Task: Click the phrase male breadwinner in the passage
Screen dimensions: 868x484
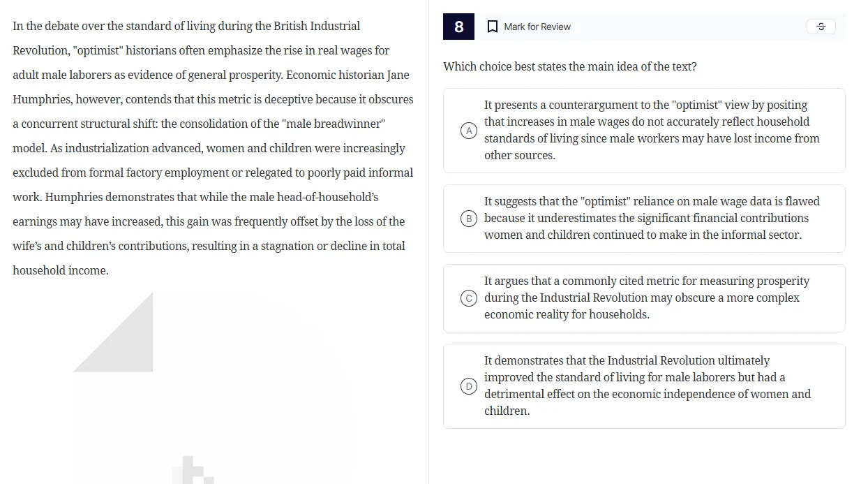Action: click(342, 124)
